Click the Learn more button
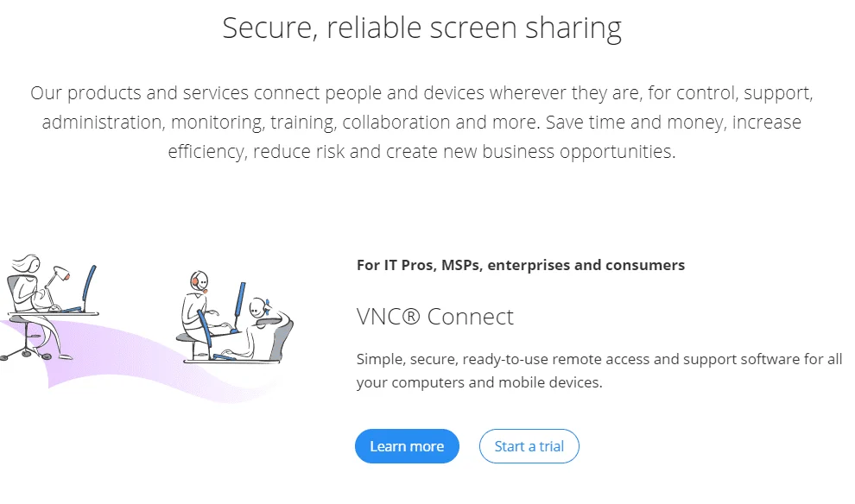 coord(407,446)
